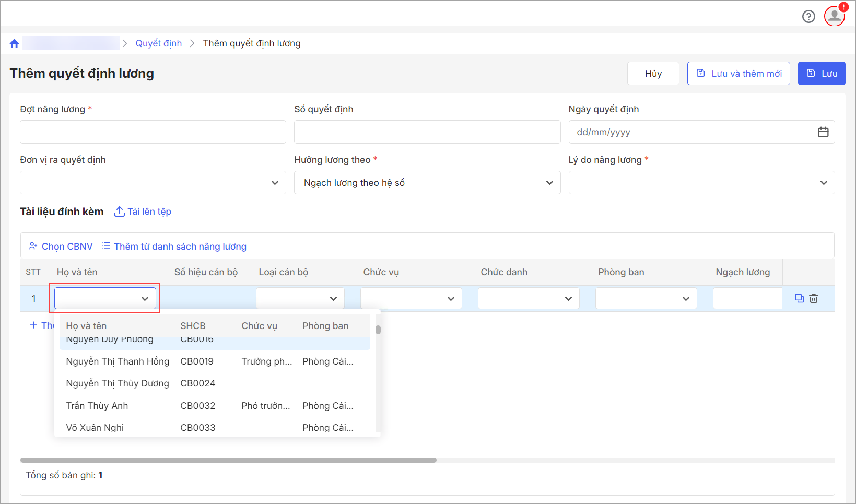Click Chọn CBNV button

pos(61,247)
